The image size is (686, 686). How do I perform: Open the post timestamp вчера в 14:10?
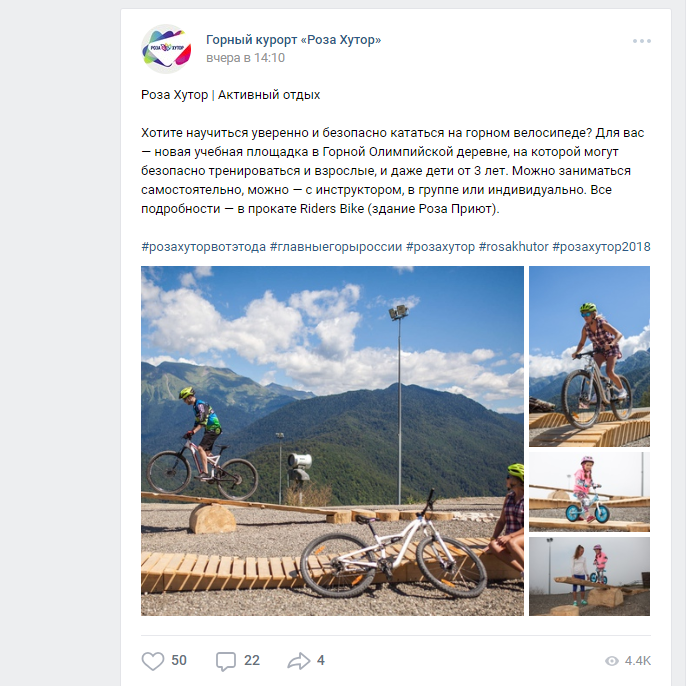coord(245,58)
